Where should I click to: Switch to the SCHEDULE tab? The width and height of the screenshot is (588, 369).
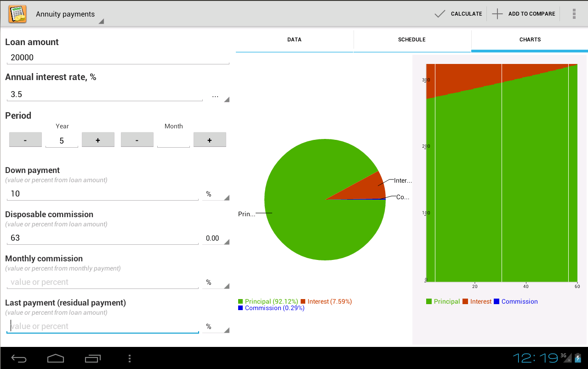[412, 40]
